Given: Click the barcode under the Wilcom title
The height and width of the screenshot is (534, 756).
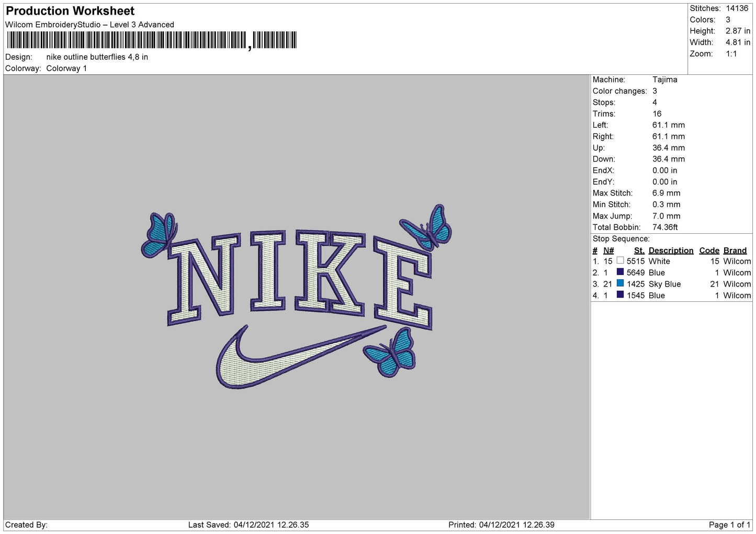Looking at the screenshot, I should point(152,40).
